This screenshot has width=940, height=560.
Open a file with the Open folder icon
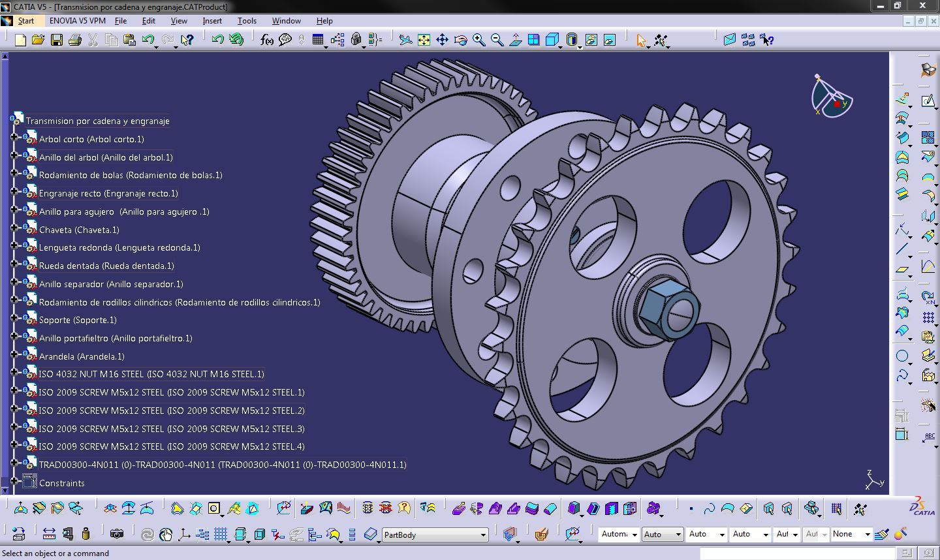(38, 40)
